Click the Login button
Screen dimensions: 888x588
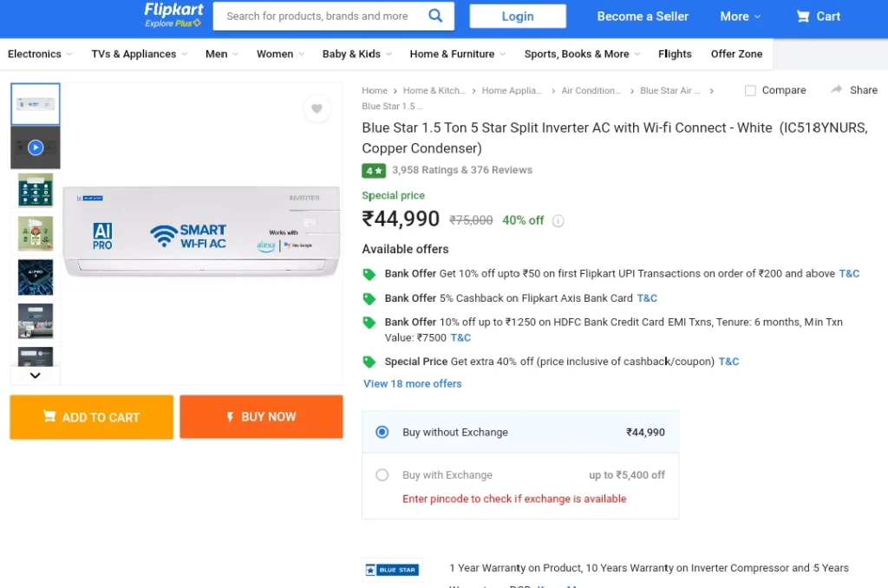point(517,16)
